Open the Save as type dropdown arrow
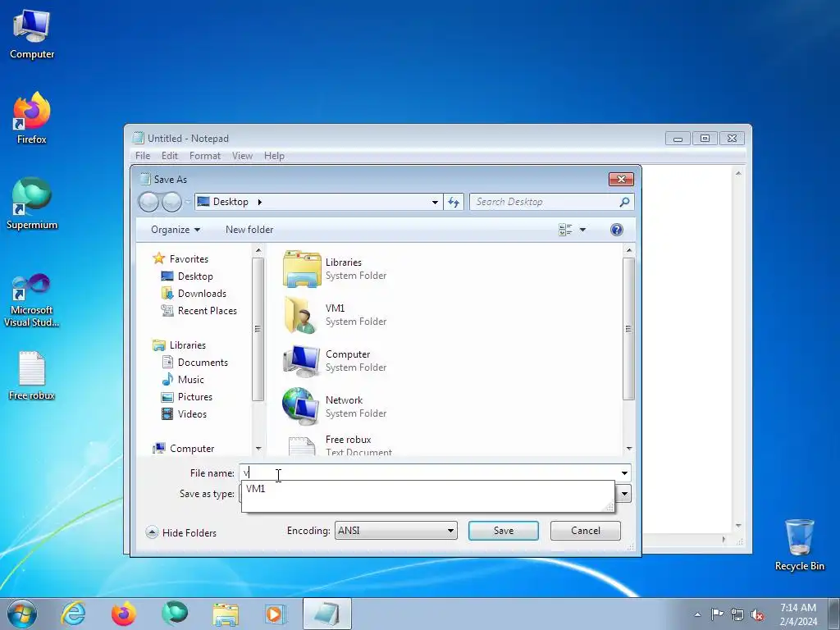The image size is (840, 630). pos(624,494)
